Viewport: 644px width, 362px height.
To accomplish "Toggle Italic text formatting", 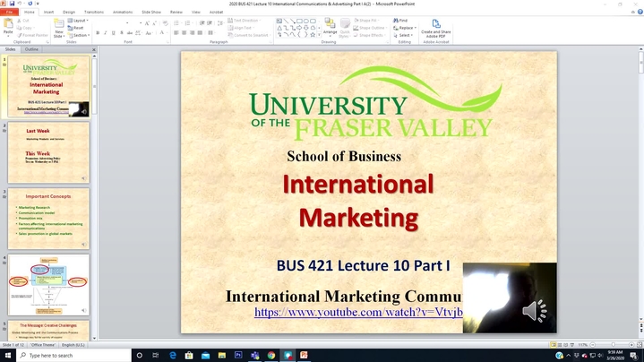I will coord(107,33).
